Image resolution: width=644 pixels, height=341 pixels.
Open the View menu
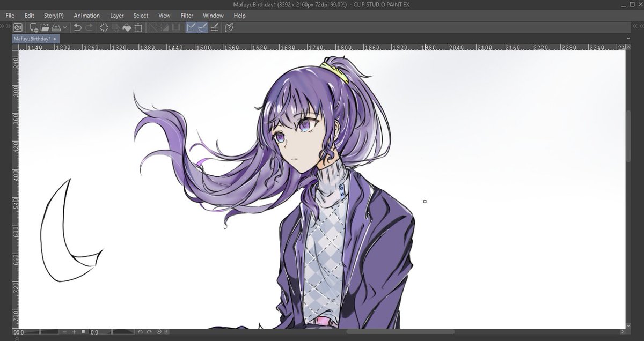coord(164,16)
